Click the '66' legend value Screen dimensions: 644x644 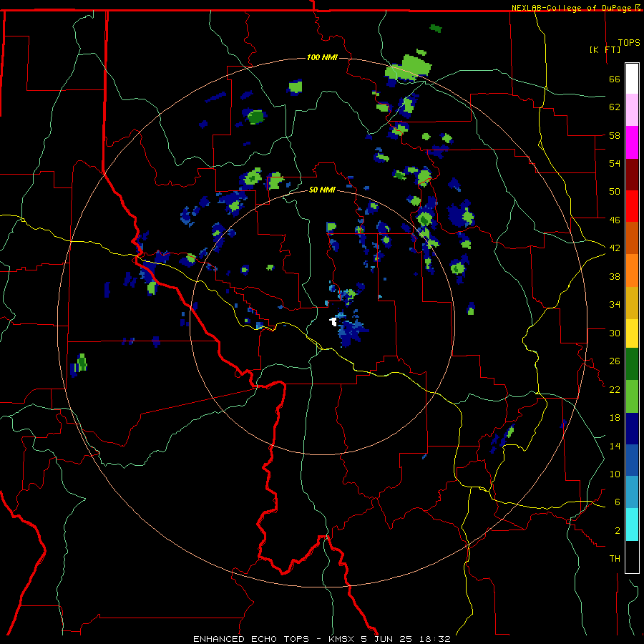pos(615,79)
